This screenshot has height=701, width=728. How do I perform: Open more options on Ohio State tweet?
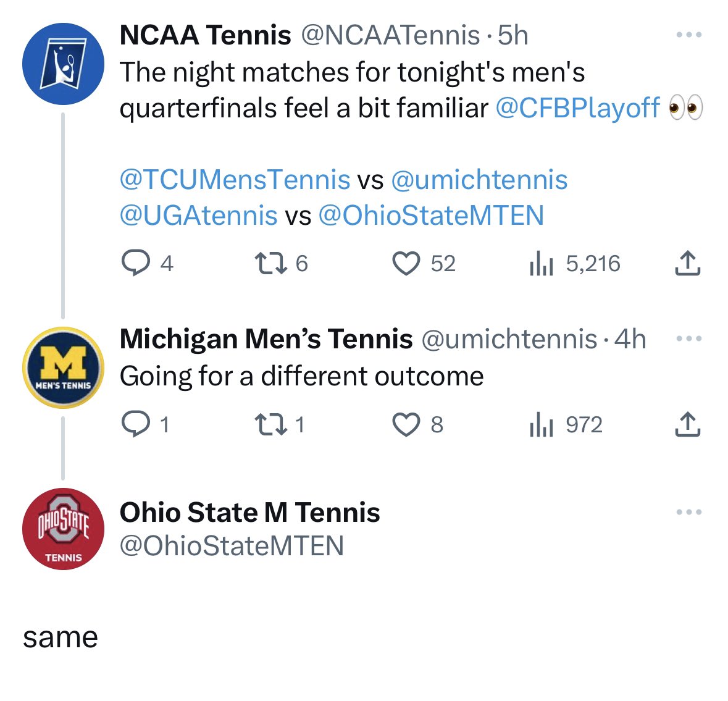pyautogui.click(x=689, y=512)
